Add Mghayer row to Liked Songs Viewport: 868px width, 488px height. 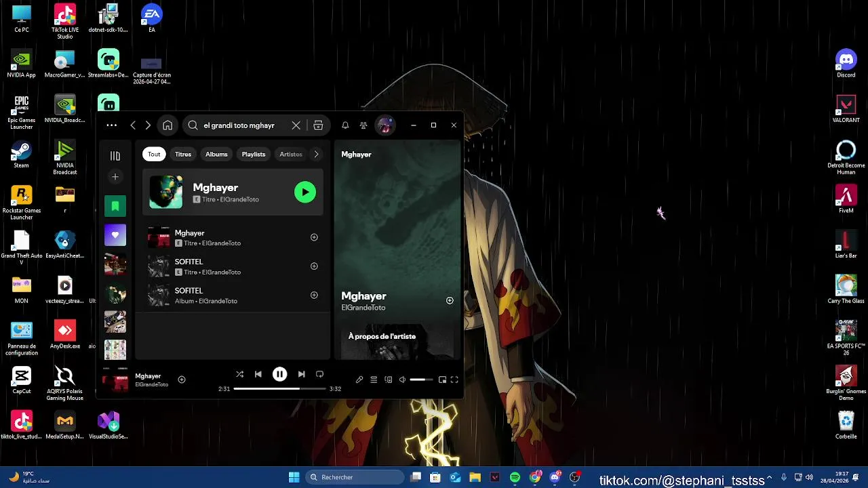tap(314, 237)
